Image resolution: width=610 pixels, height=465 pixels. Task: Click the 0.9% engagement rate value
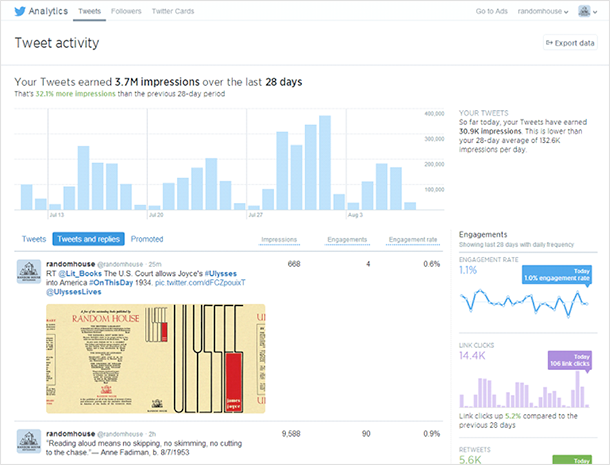coord(431,434)
